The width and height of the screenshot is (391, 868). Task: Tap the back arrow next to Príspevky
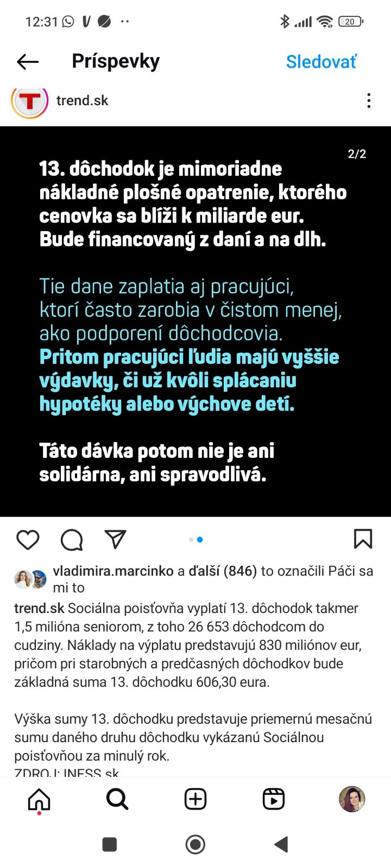tap(28, 62)
